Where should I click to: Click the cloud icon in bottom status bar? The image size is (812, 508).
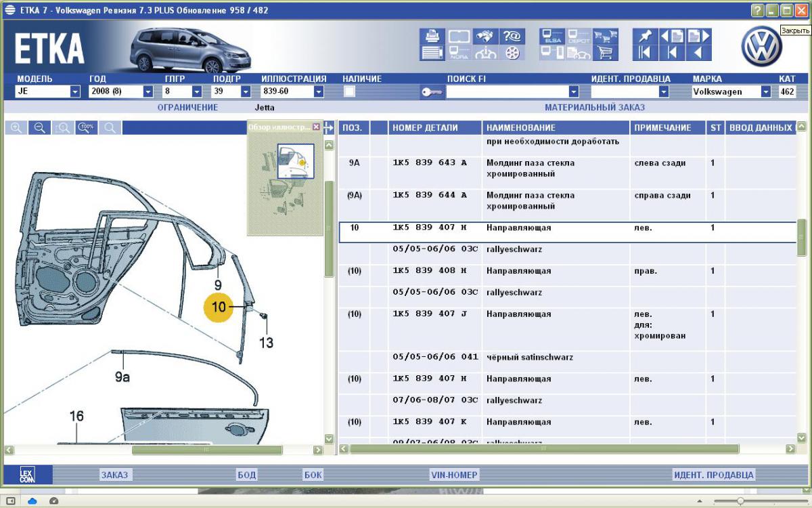[32, 501]
